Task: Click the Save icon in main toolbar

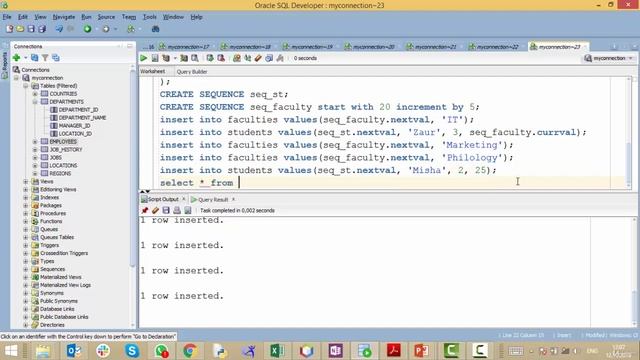Action: [x=31, y=29]
